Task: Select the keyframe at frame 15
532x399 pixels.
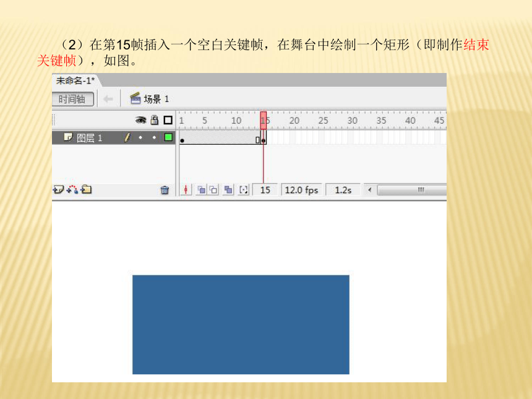Action: 264,138
